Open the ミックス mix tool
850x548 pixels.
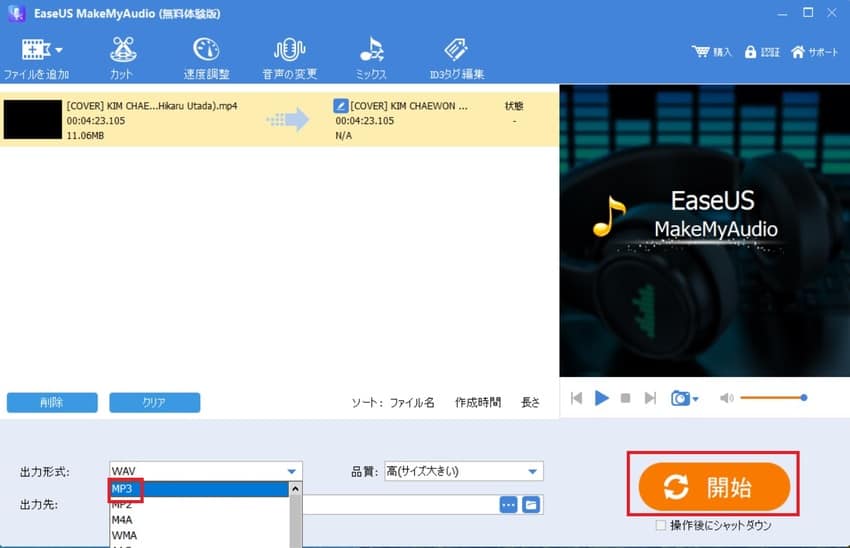[371, 59]
